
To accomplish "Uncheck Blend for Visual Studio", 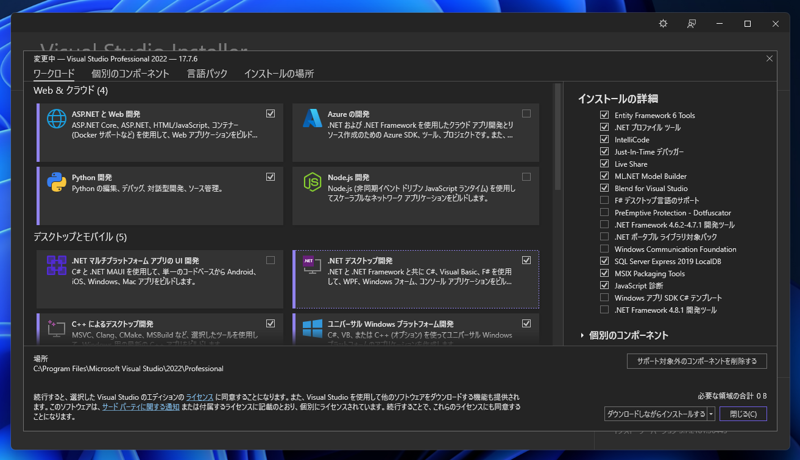I will pyautogui.click(x=604, y=188).
